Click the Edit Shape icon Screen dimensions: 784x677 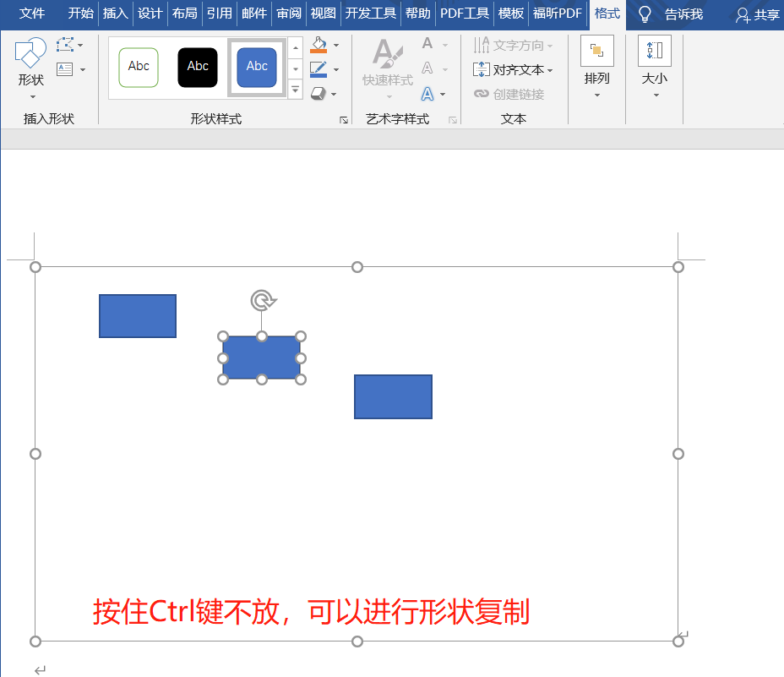click(65, 45)
